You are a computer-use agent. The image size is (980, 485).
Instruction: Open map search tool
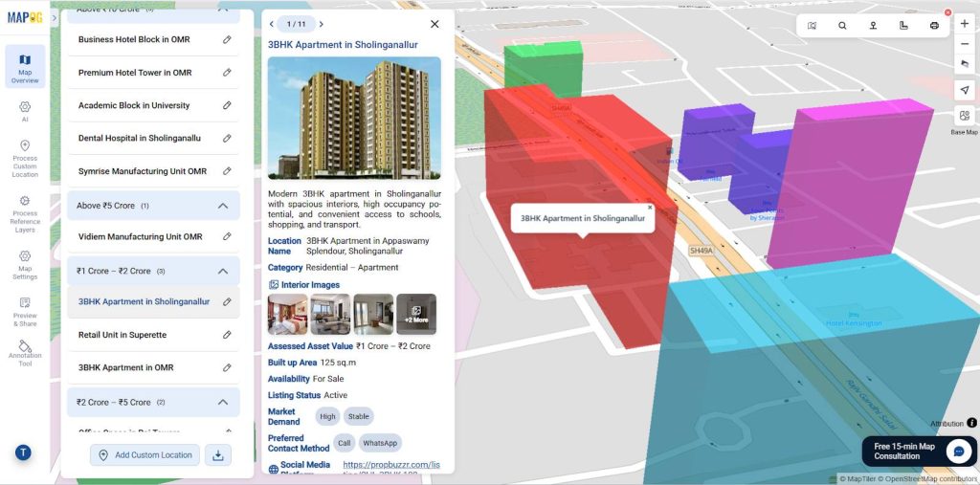[842, 26]
